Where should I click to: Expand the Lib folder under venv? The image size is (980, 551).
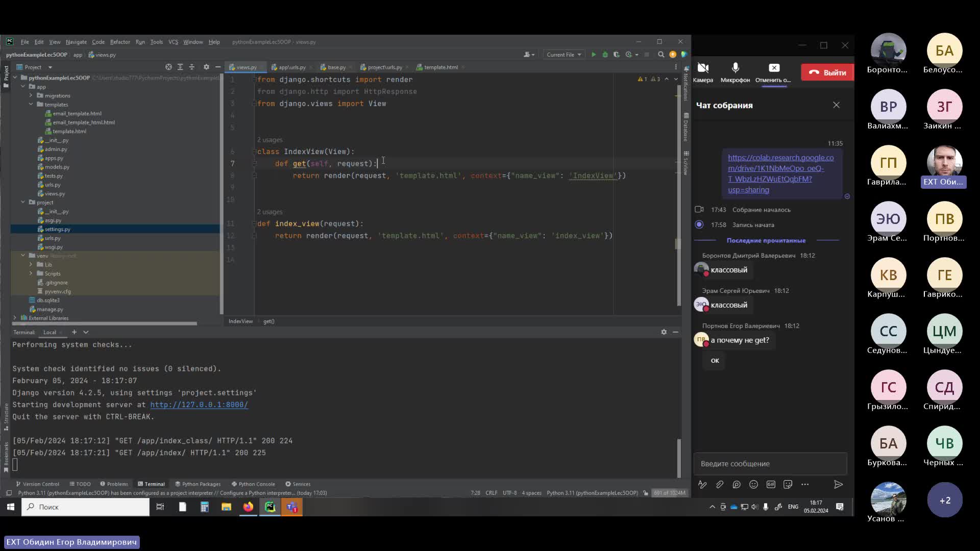[31, 264]
